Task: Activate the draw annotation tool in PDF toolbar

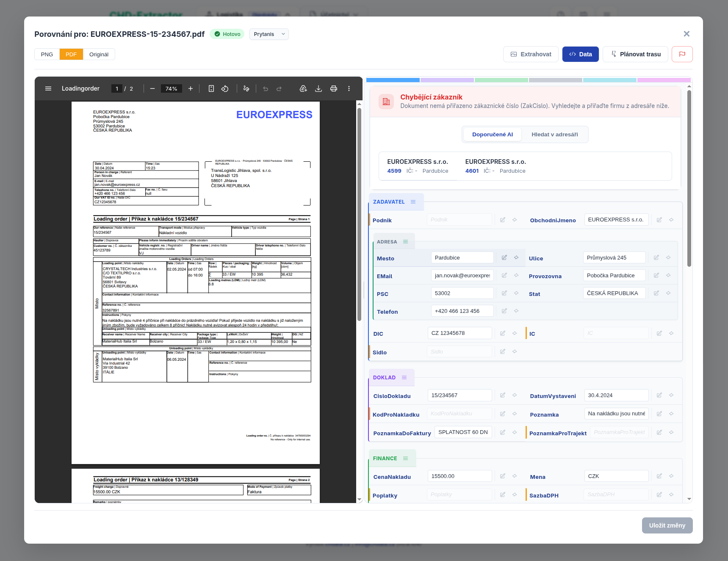Action: pyautogui.click(x=246, y=88)
